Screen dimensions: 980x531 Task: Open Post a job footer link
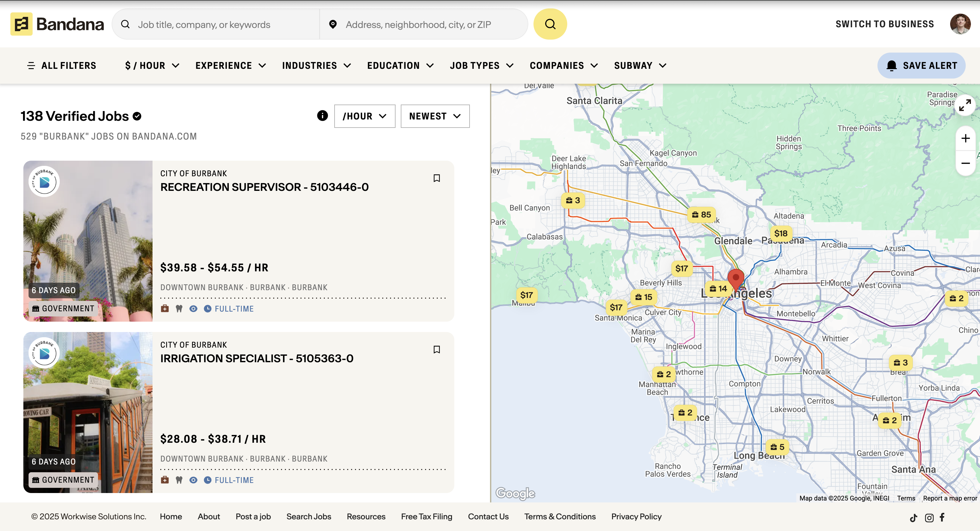pos(253,516)
